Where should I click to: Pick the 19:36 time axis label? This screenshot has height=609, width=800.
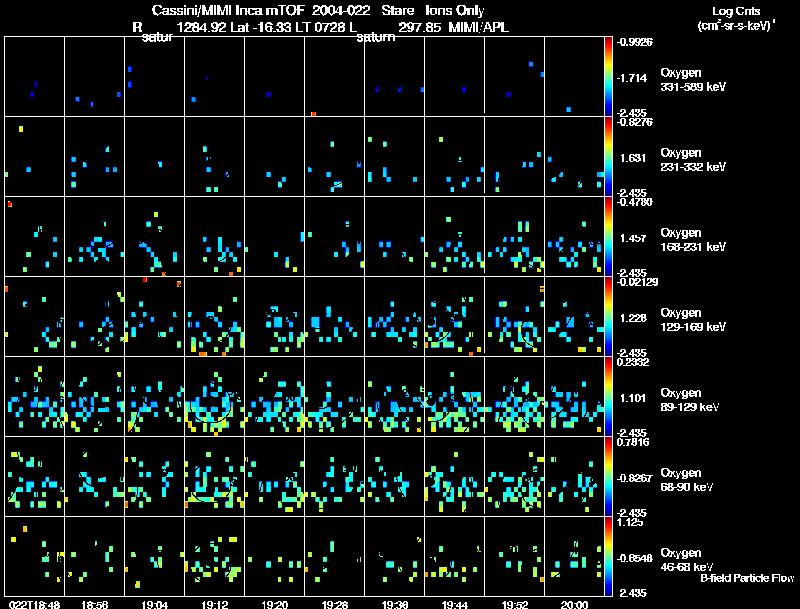[394, 604]
